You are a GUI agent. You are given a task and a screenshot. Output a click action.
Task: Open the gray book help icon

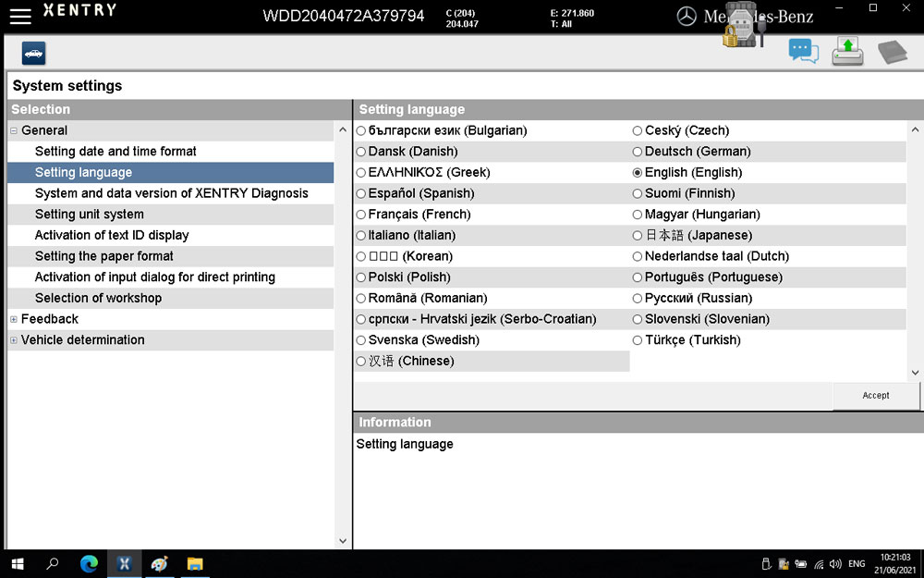point(893,52)
